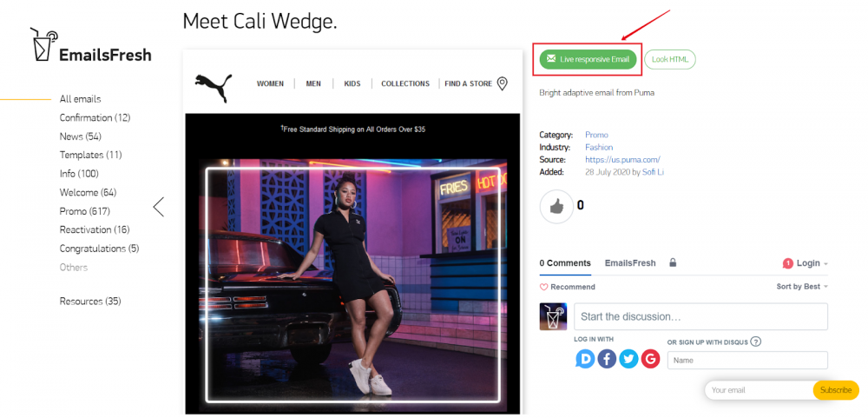Select the 0 Comments tab
Screen dimensions: 868x418
[x=565, y=263]
